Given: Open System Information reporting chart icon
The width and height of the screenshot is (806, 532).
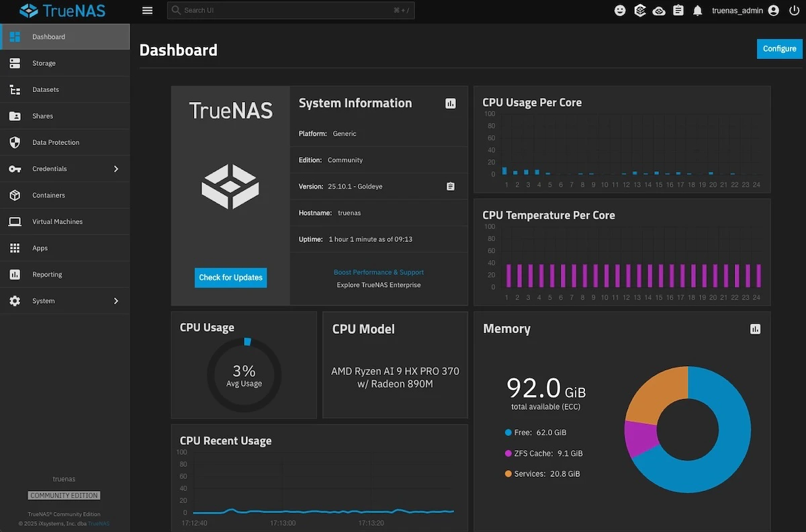Looking at the screenshot, I should 450,103.
